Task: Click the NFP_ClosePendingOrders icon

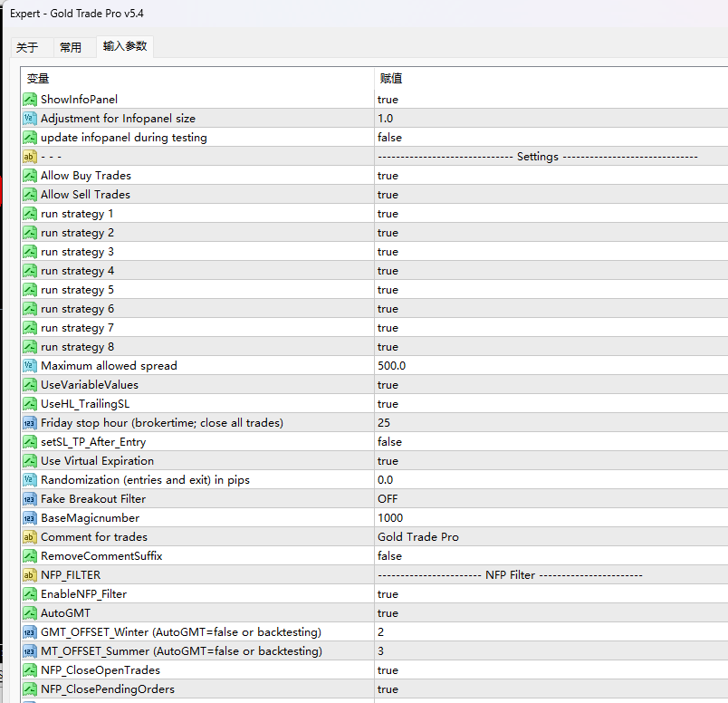Action: coord(30,689)
